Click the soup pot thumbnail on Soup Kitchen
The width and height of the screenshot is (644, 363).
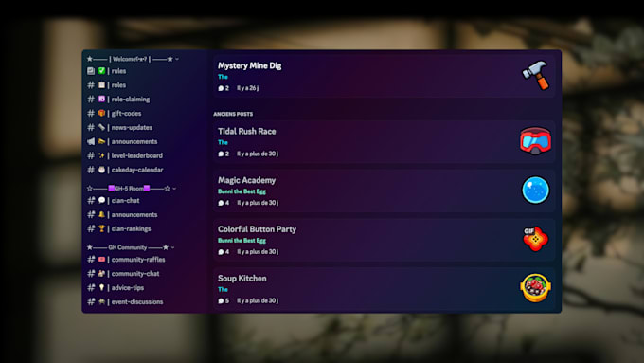click(x=536, y=288)
